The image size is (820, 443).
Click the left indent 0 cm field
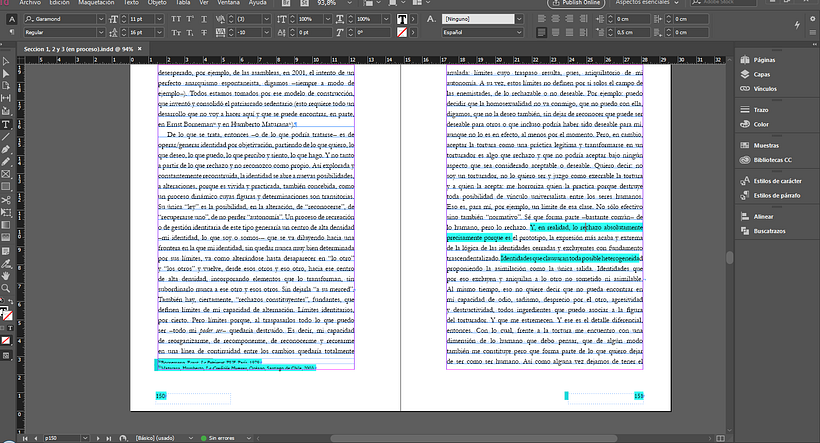point(632,19)
